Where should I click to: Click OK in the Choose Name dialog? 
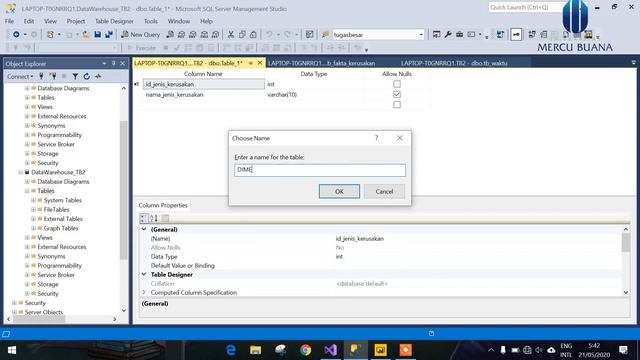(x=339, y=191)
